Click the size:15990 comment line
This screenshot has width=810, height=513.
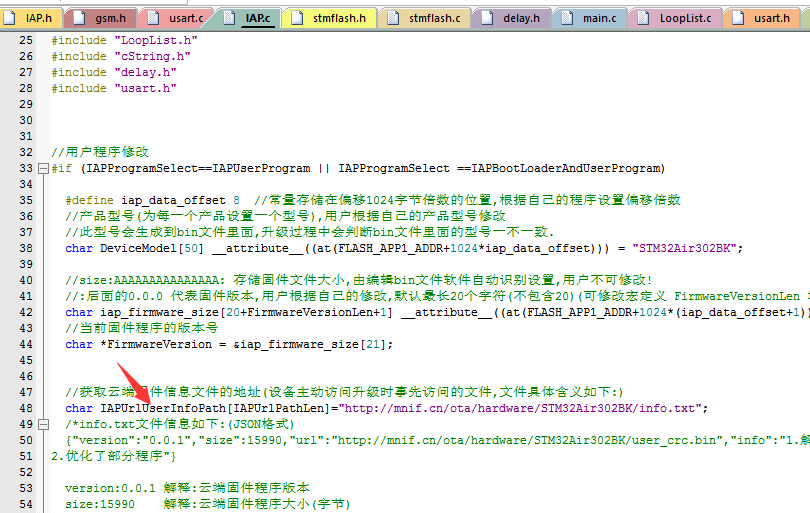point(207,505)
